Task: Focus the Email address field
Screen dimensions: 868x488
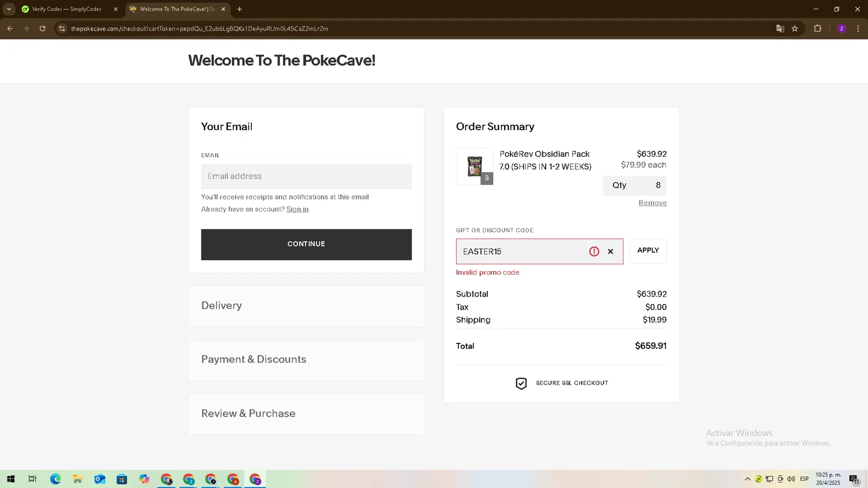Action: point(307,176)
